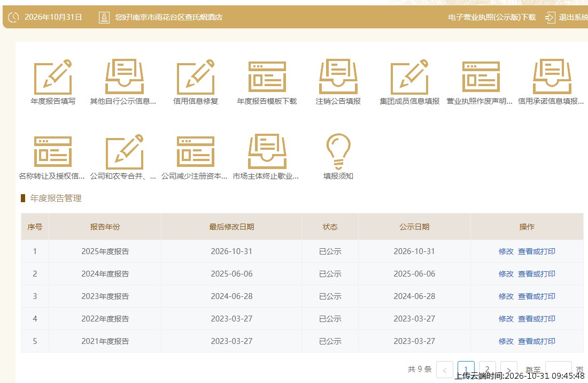Image resolution: width=588 pixels, height=383 pixels.
Task: Click 查看或打印 for the 2021年度报告 row
Action: (536, 341)
